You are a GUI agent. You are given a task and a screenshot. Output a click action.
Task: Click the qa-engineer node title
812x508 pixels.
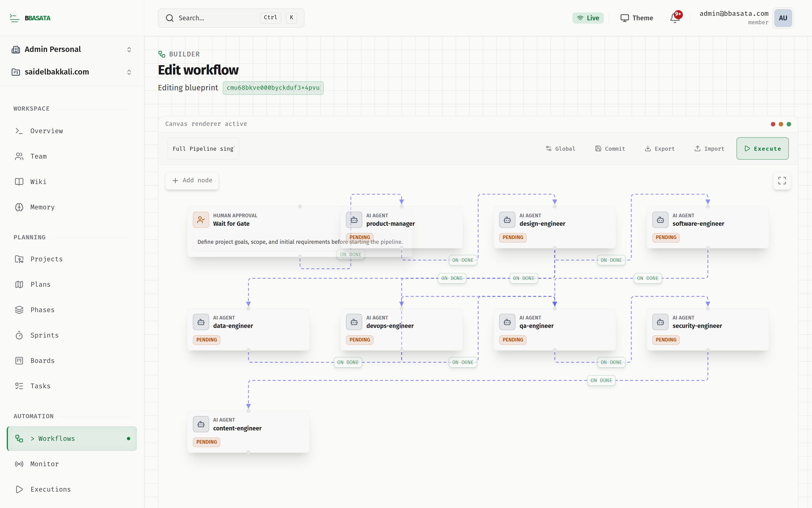536,326
